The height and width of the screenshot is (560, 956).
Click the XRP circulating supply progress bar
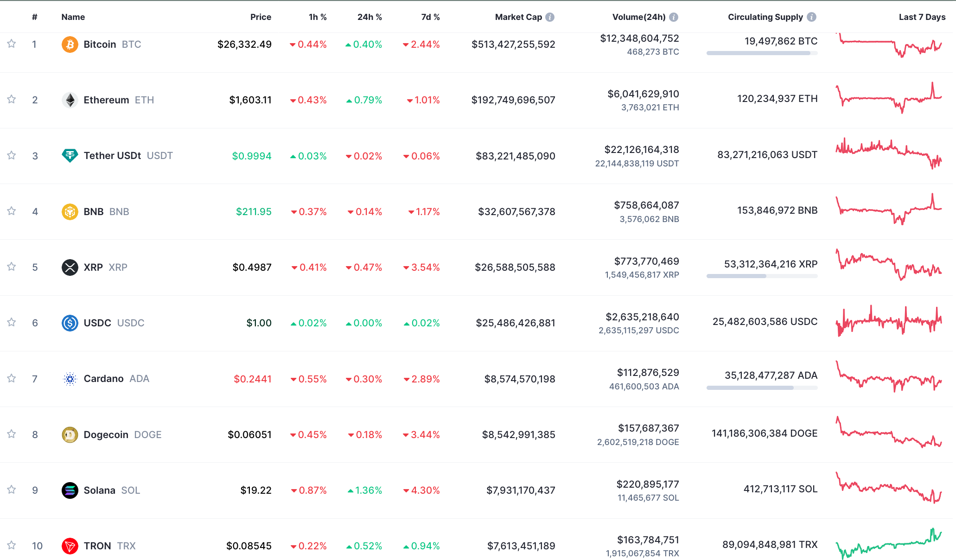pos(762,276)
